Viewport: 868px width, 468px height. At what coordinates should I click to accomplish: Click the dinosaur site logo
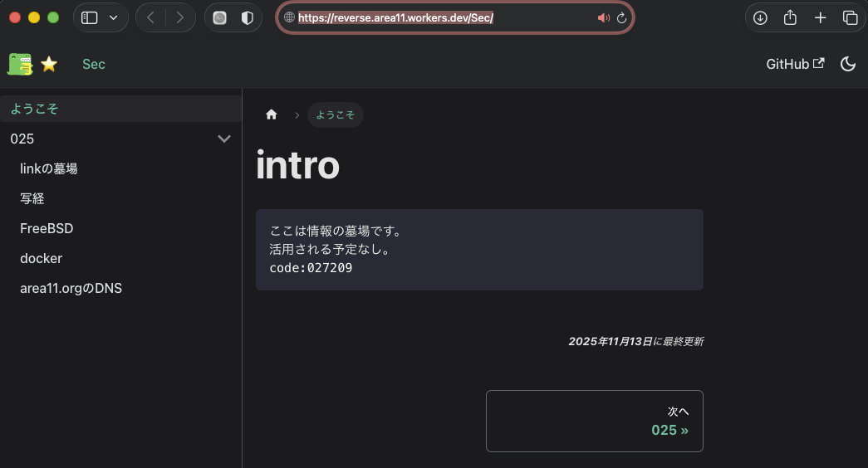pos(20,64)
